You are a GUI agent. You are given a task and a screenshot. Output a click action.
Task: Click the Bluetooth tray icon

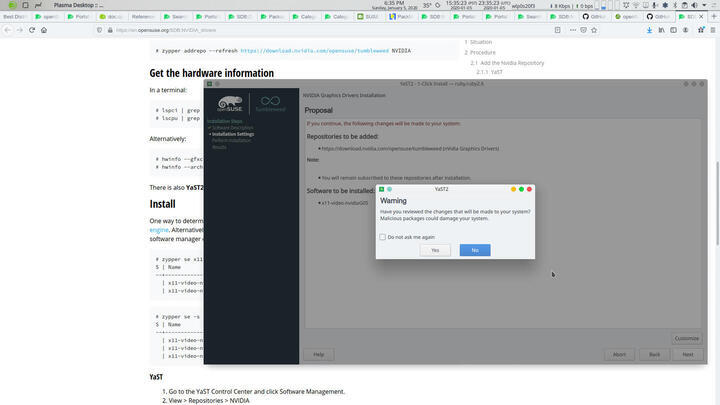pyautogui.click(x=675, y=6)
